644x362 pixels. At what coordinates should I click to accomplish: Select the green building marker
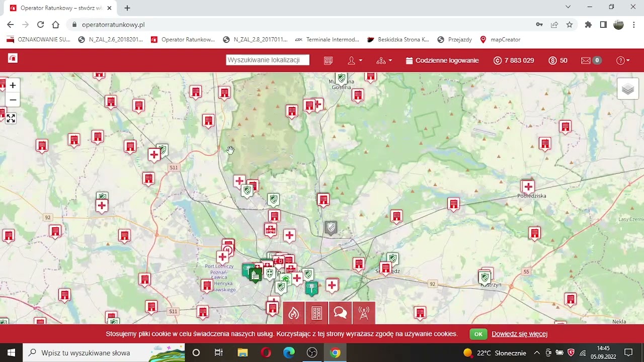point(255,275)
